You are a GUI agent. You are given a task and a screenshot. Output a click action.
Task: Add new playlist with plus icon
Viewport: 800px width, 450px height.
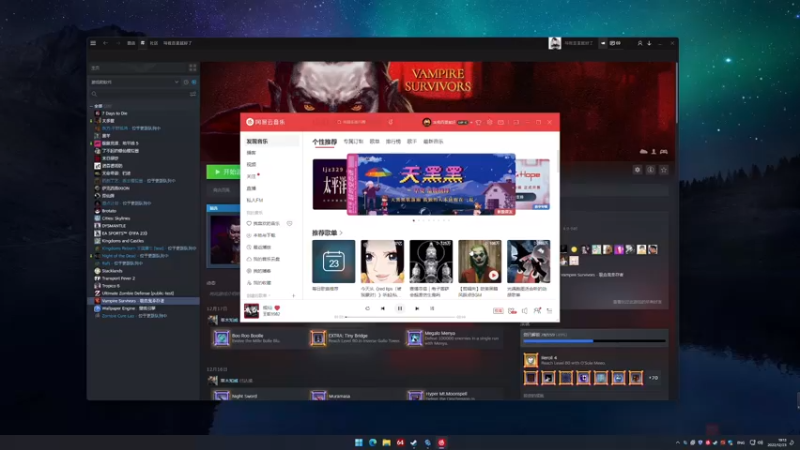pyautogui.click(x=293, y=295)
